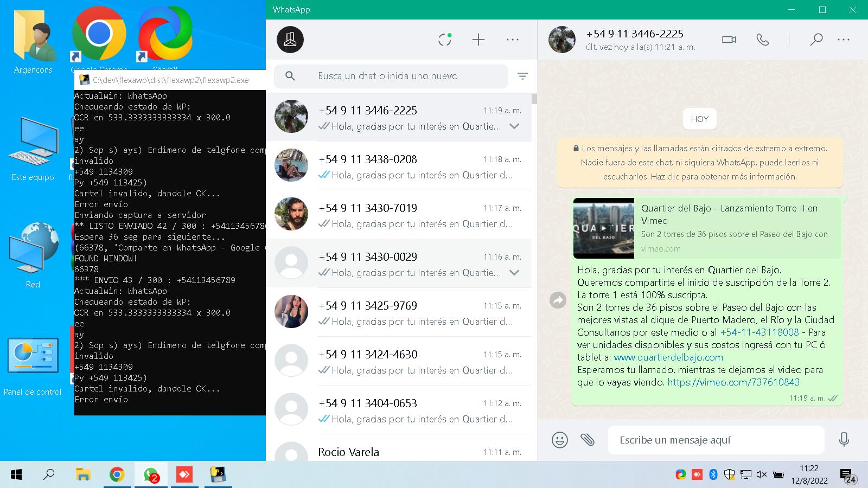Open Windows Security tray icon
This screenshot has height=488, width=868.
pos(730,475)
